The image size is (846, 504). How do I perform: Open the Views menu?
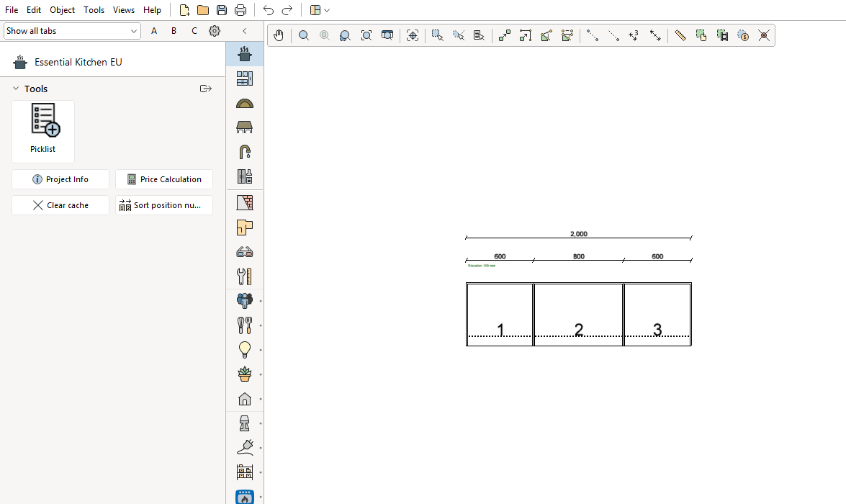(x=124, y=9)
